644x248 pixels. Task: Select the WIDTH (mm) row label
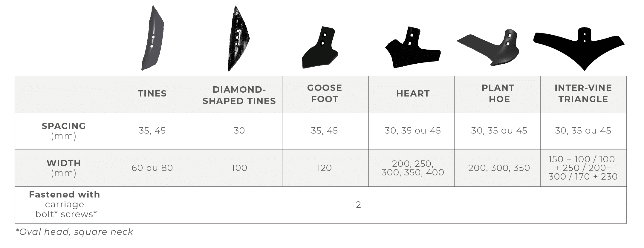pos(63,168)
